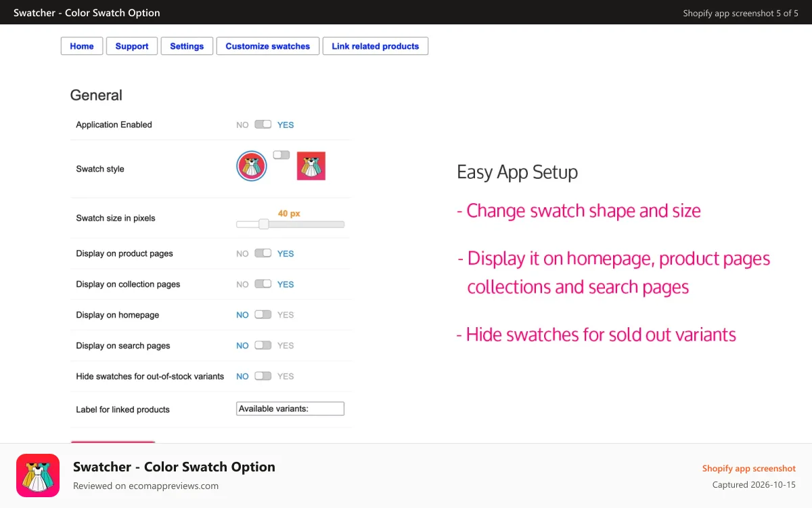The height and width of the screenshot is (508, 812).
Task: Open the Home tab
Action: 82,46
